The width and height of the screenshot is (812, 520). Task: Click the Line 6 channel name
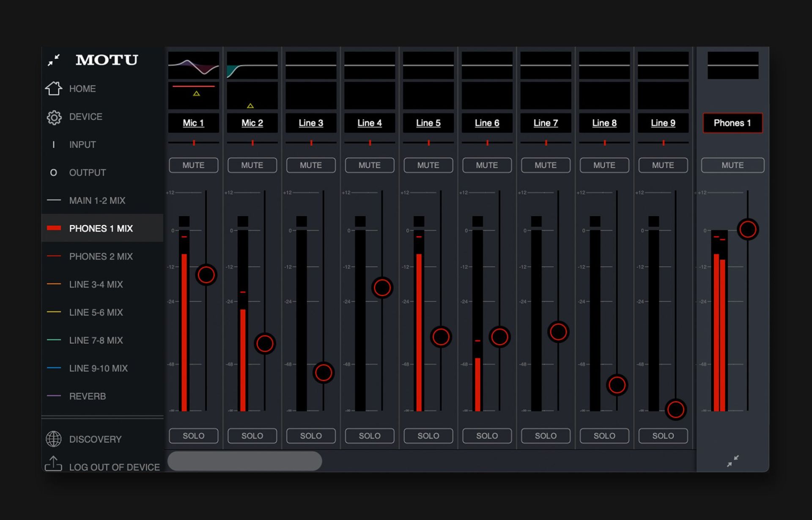coord(487,123)
